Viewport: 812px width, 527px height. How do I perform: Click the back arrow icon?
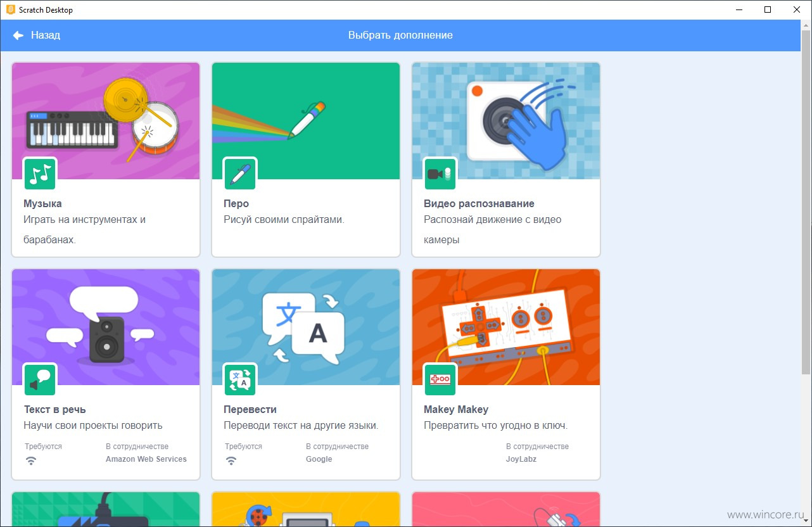click(x=18, y=35)
